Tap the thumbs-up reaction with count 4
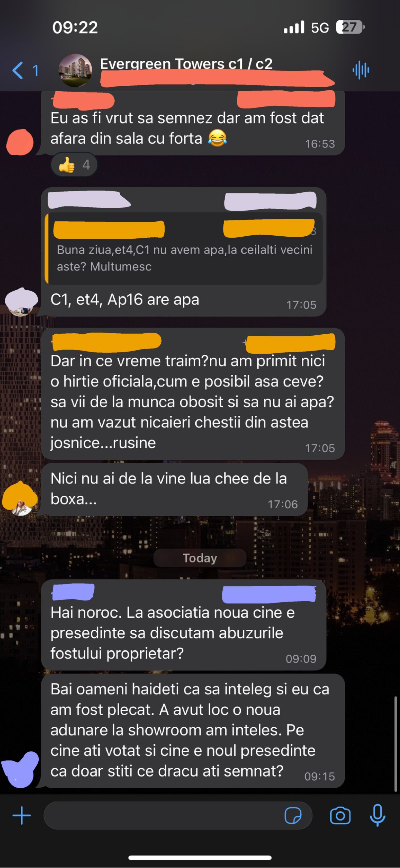 tap(74, 165)
